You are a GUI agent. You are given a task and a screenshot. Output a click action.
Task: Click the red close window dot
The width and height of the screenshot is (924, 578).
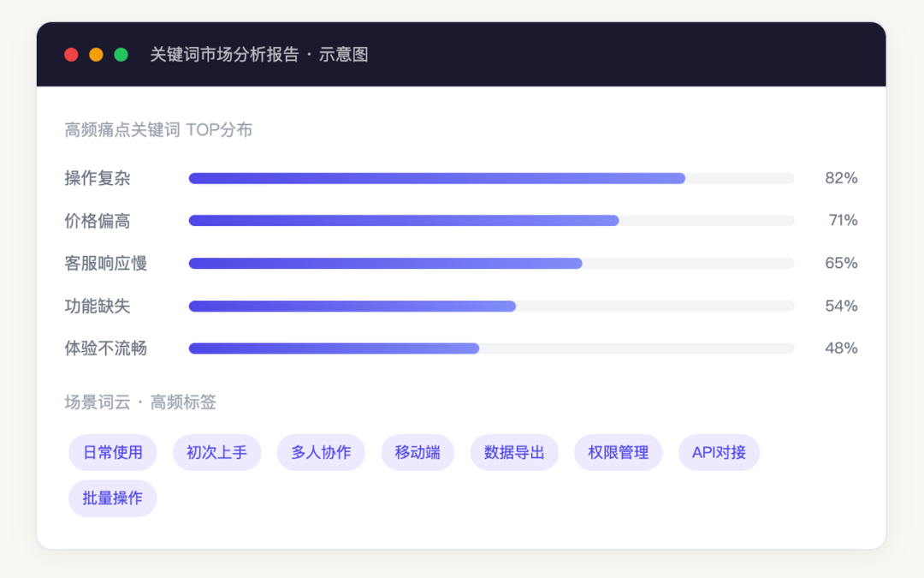(71, 55)
